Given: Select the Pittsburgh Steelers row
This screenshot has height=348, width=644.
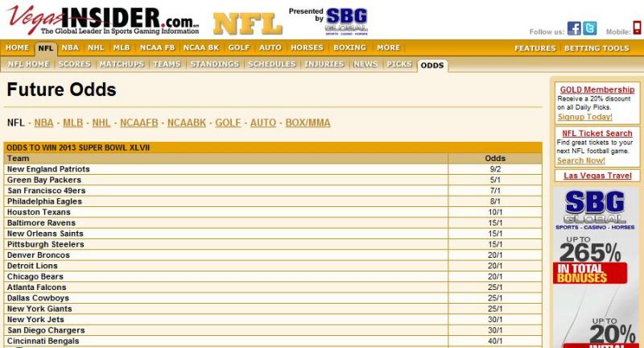Looking at the screenshot, I should (273, 244).
